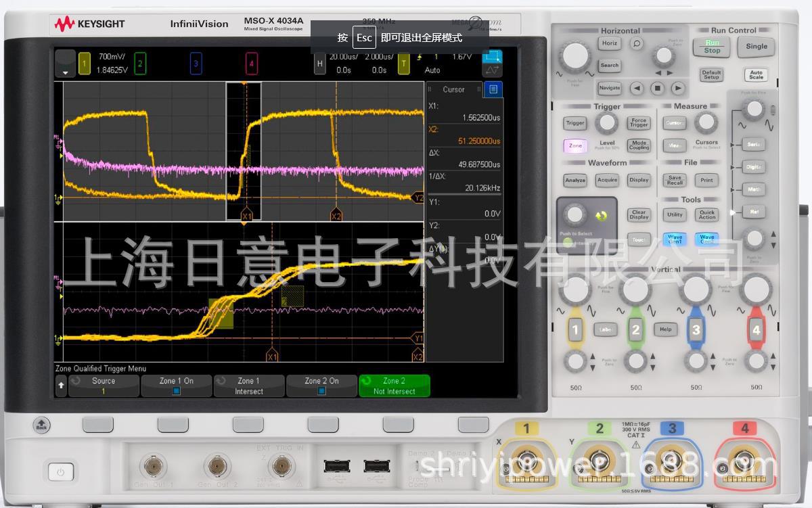Click the Navigate previous arrow key
The width and height of the screenshot is (812, 508).
[637, 88]
